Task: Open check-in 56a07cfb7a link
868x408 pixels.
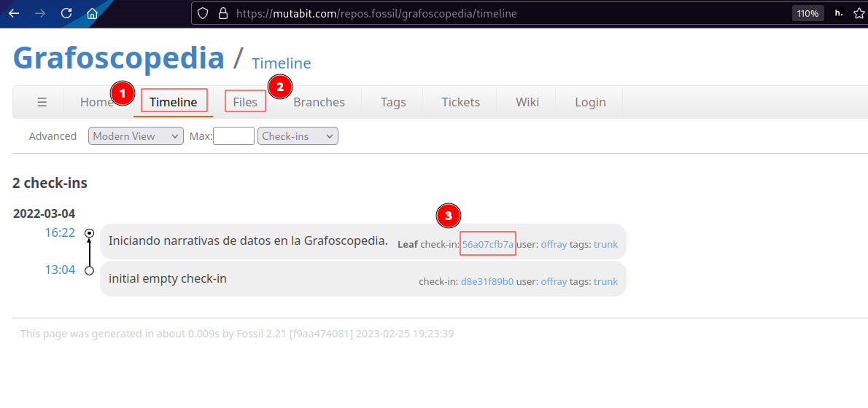Action: [488, 244]
